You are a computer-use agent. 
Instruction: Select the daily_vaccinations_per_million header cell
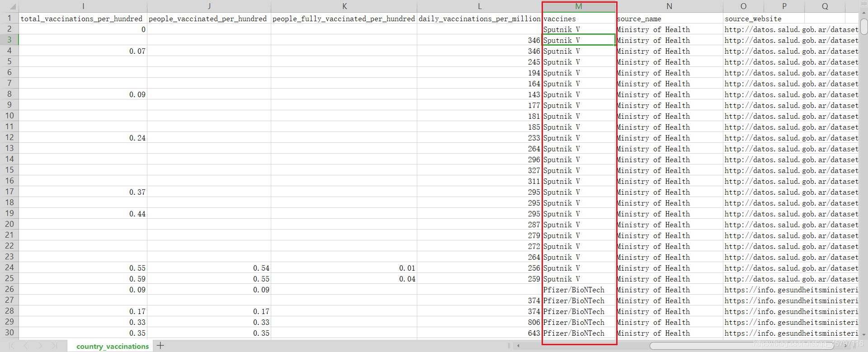[479, 18]
